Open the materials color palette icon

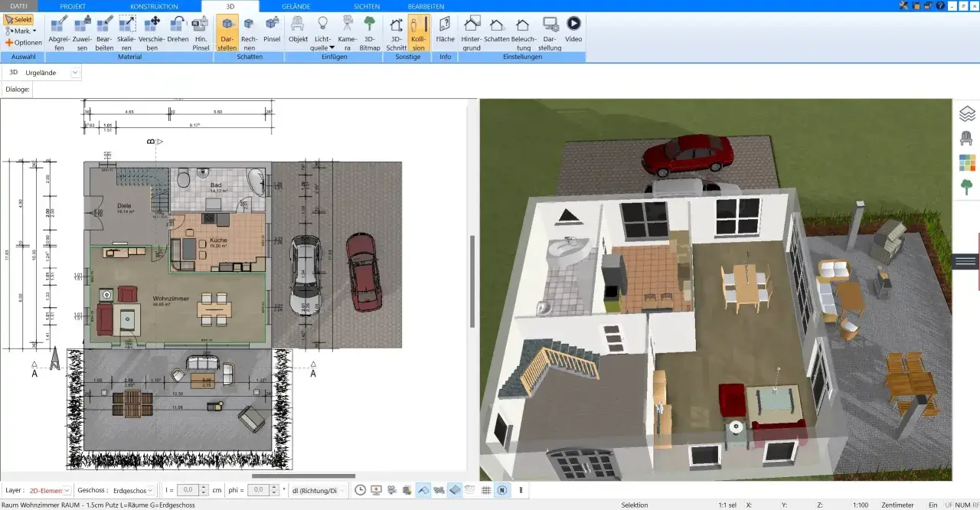(x=967, y=162)
